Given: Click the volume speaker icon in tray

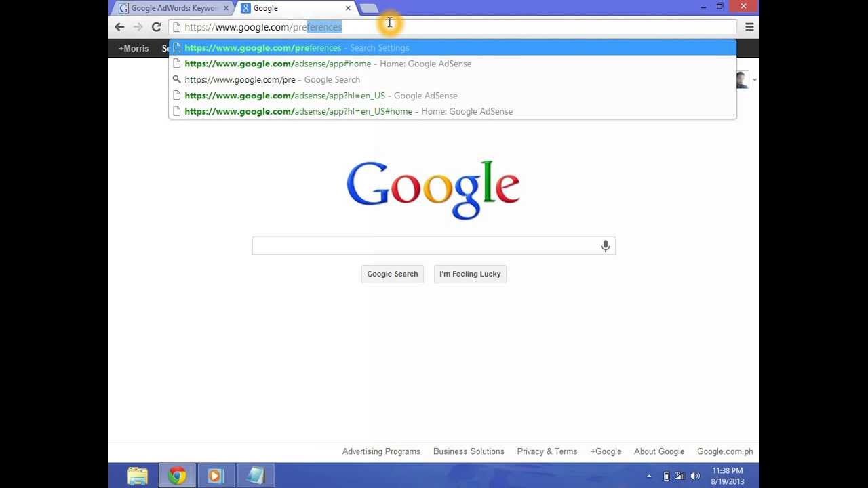Looking at the screenshot, I should point(695,476).
